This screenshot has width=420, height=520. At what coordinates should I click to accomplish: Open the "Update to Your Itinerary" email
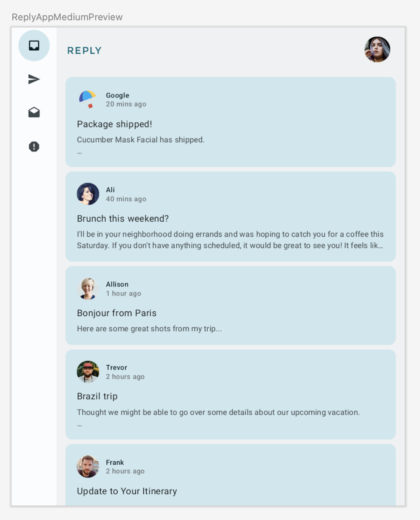[127, 491]
